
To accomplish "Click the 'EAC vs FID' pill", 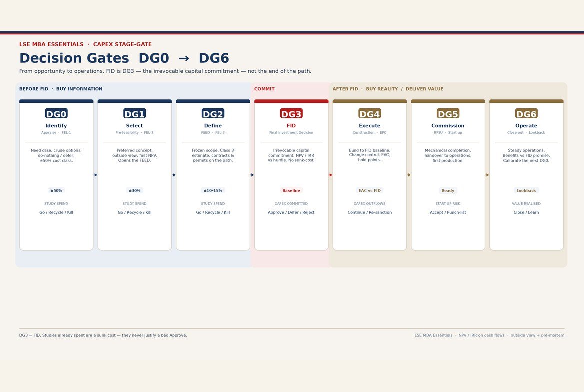I will [x=370, y=191].
